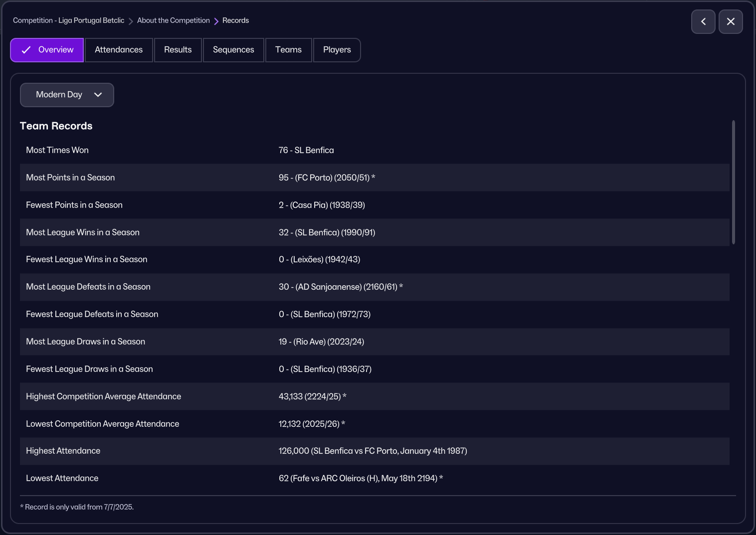The height and width of the screenshot is (535, 756).
Task: Click the 2 - (Casa Pia) (1938/39) value
Action: (x=322, y=205)
